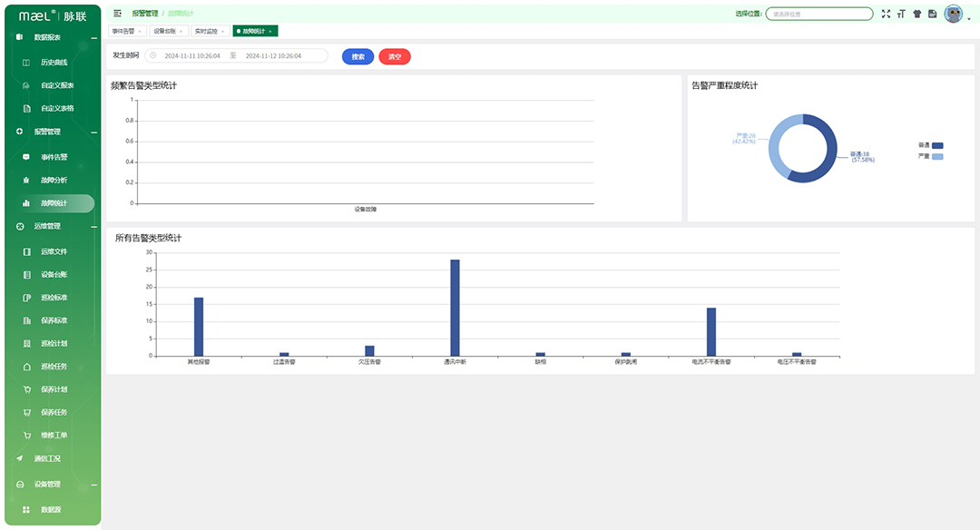Click the T-shirt theme icon
The width and height of the screenshot is (980, 530).
coord(916,14)
